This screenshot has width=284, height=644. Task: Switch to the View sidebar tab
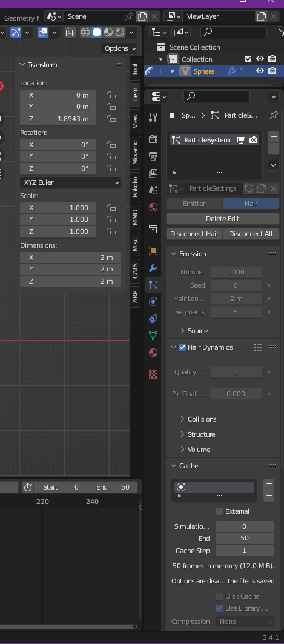tap(135, 121)
